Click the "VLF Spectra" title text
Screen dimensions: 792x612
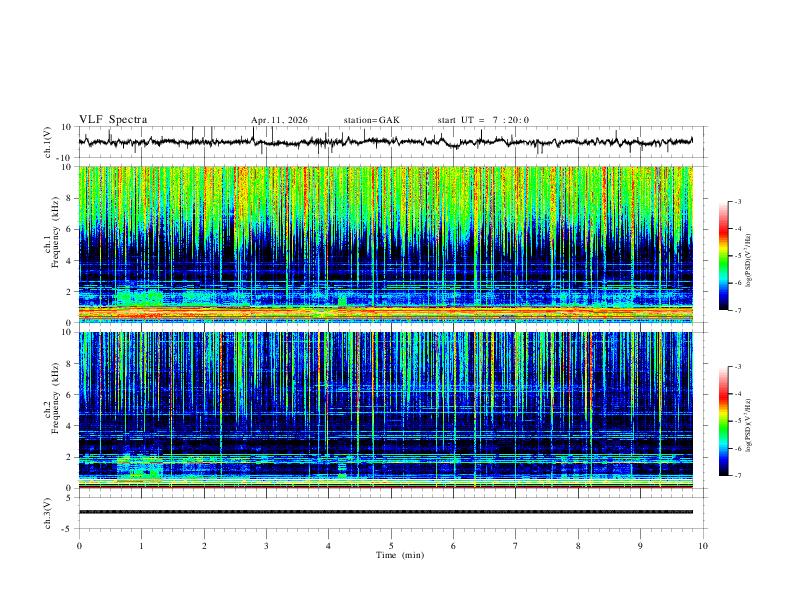113,120
